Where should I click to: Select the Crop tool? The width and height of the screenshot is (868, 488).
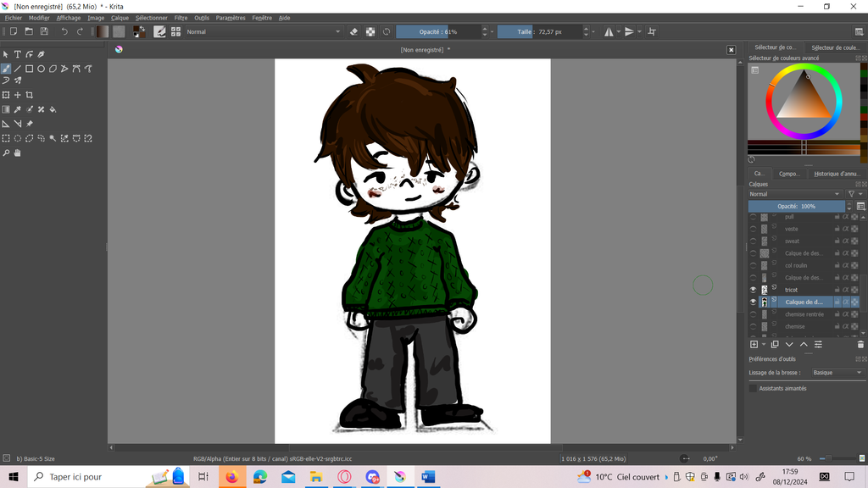coord(30,95)
